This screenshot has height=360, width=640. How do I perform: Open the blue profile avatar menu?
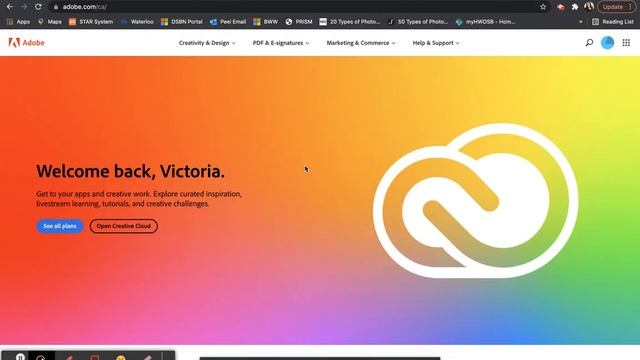coord(607,42)
